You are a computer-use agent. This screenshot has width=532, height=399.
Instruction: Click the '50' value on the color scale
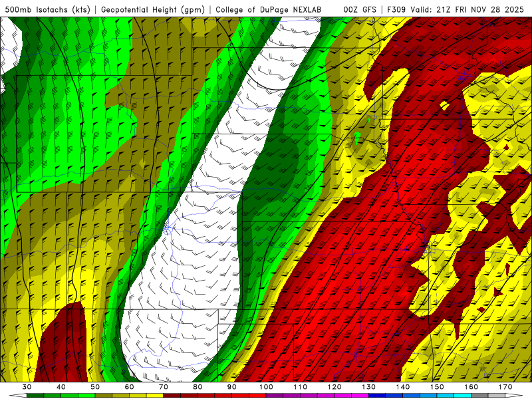95,387
